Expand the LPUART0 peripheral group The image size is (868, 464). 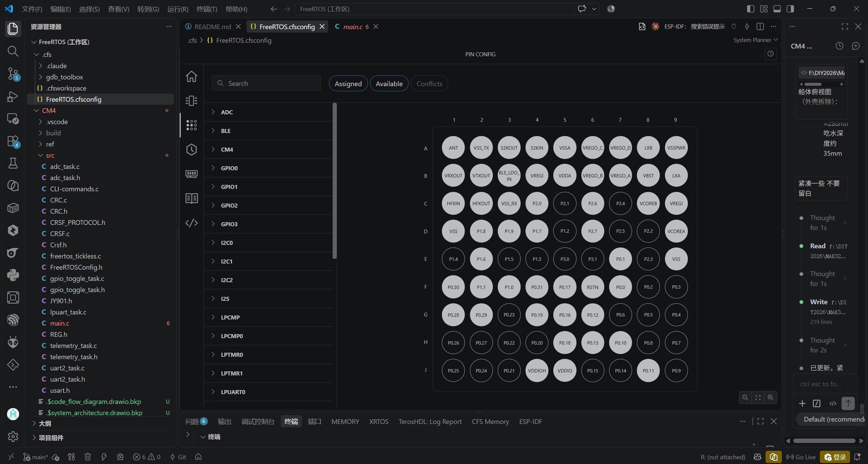(x=269, y=392)
